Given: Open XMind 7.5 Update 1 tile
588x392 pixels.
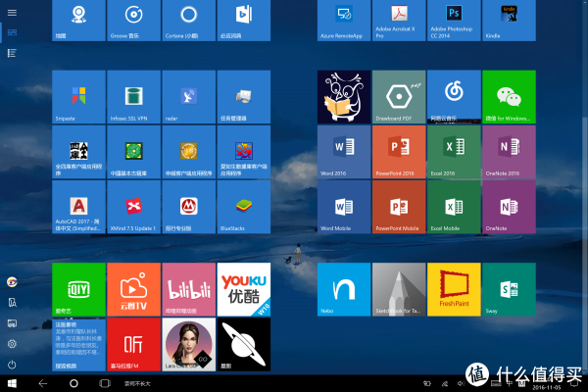Looking at the screenshot, I should [133, 207].
